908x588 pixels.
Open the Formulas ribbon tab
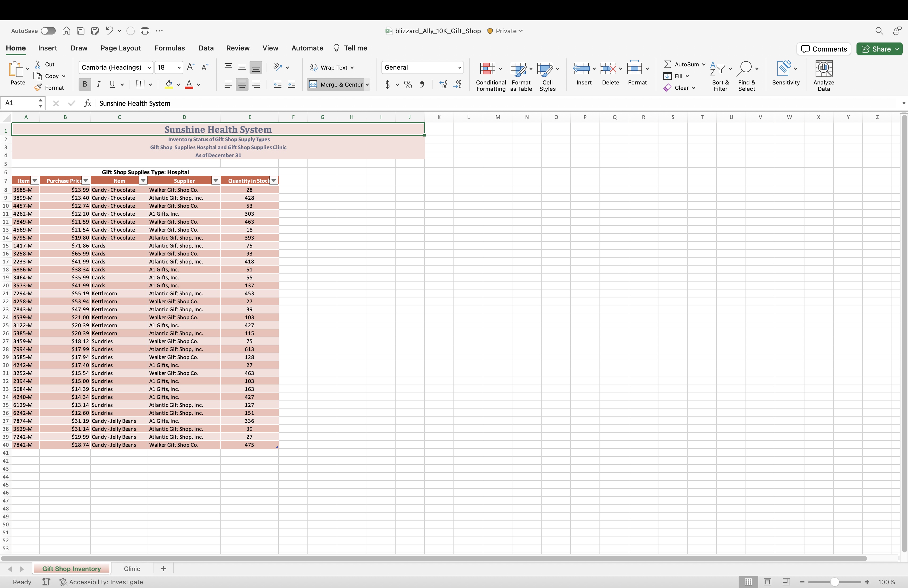pos(169,48)
